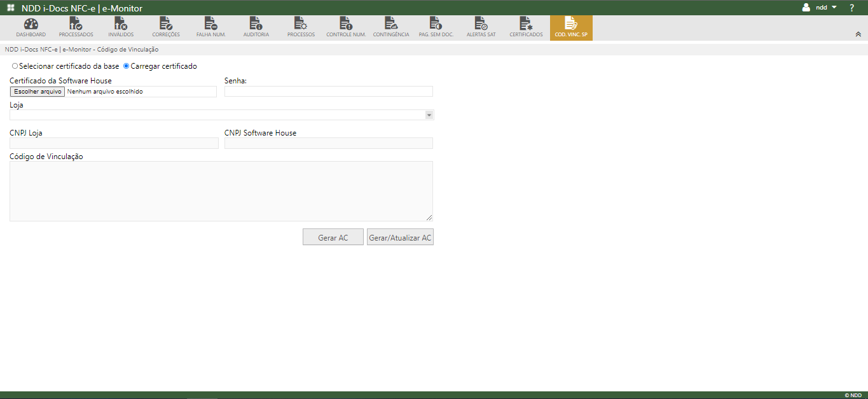The width and height of the screenshot is (868, 399).
Task: Click the Código de Vinculação text area
Action: click(221, 191)
